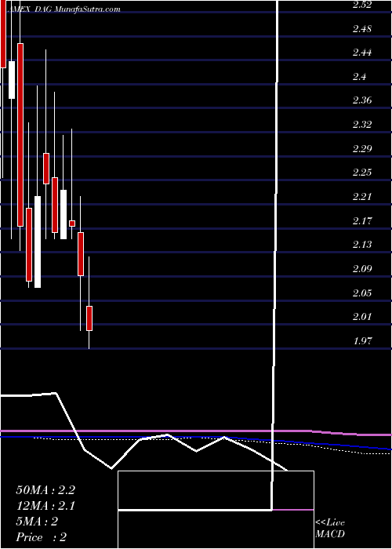Click the 2.25 price axis label

[362, 173]
